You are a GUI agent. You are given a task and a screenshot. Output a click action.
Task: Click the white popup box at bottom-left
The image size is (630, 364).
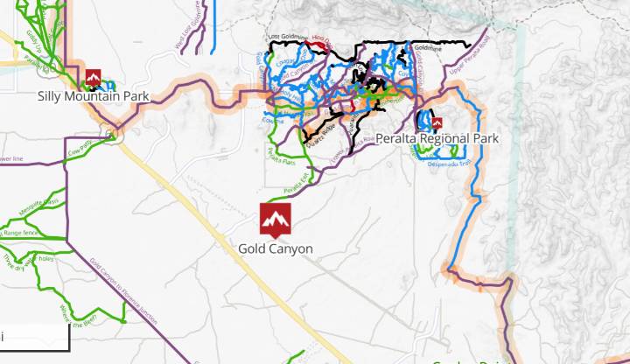coord(34,337)
